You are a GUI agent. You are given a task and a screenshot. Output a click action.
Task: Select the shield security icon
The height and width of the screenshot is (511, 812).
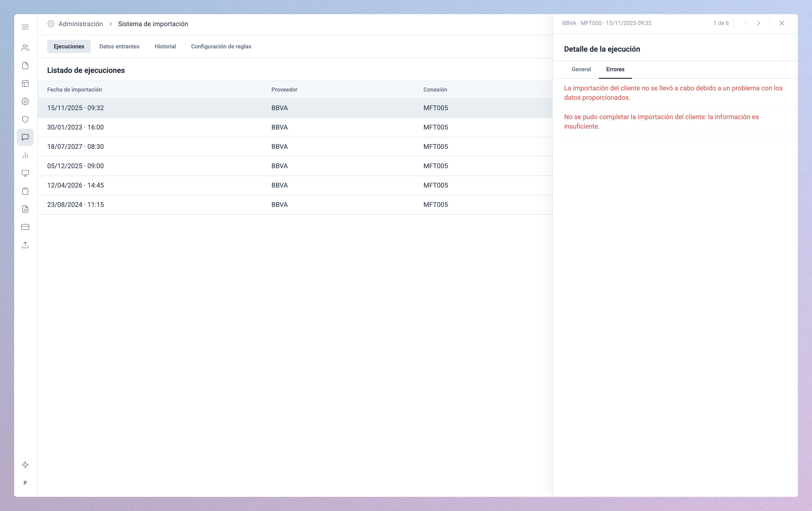click(25, 119)
